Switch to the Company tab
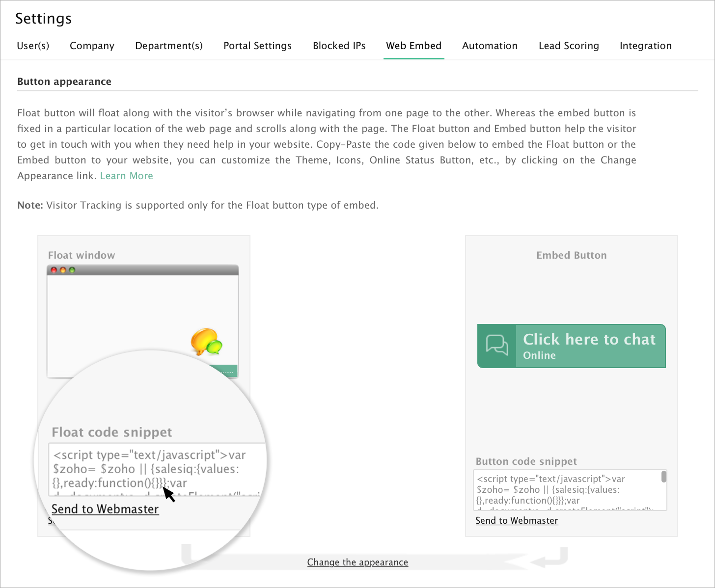This screenshot has height=588, width=715. tap(92, 46)
